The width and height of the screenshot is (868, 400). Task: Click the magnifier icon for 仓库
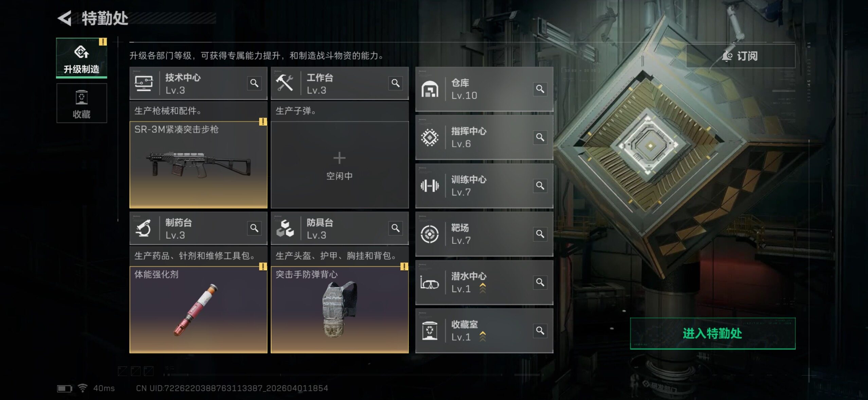tap(540, 89)
